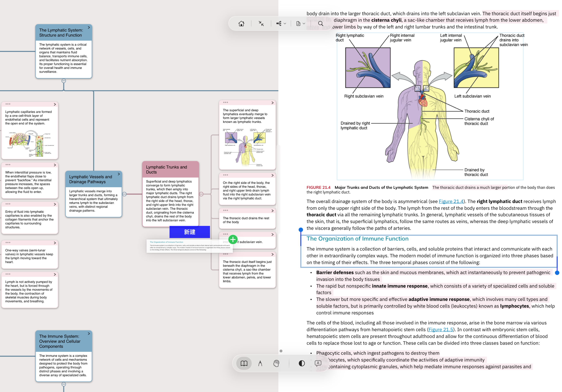Toggle the half-circle contrast theme icon
Screen dimensions: 562x392
(x=302, y=363)
